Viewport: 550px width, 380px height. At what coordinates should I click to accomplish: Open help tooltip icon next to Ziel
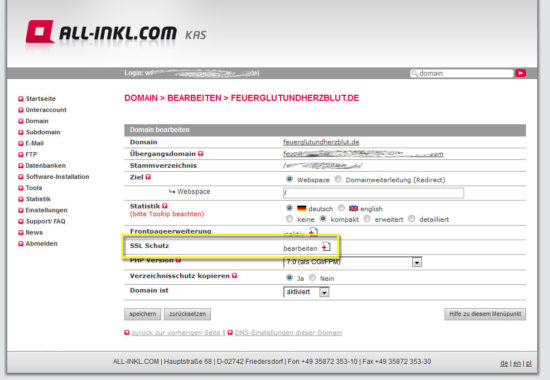pos(148,177)
